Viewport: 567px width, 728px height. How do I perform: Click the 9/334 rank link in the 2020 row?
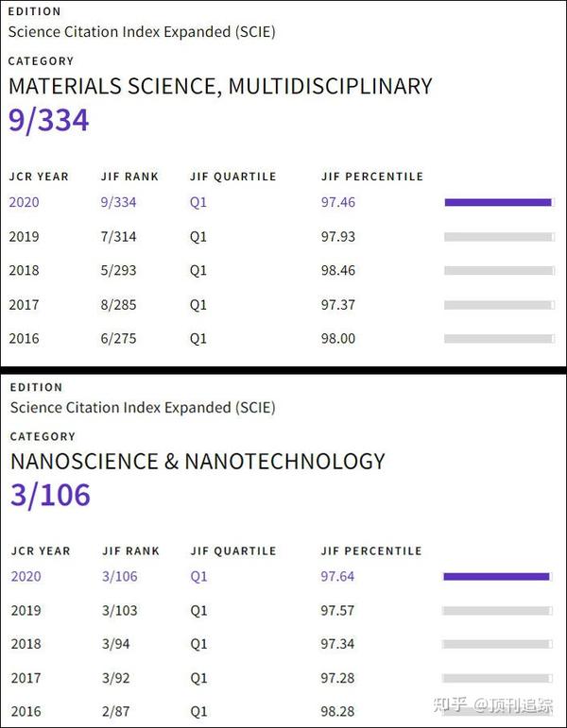[x=118, y=202]
